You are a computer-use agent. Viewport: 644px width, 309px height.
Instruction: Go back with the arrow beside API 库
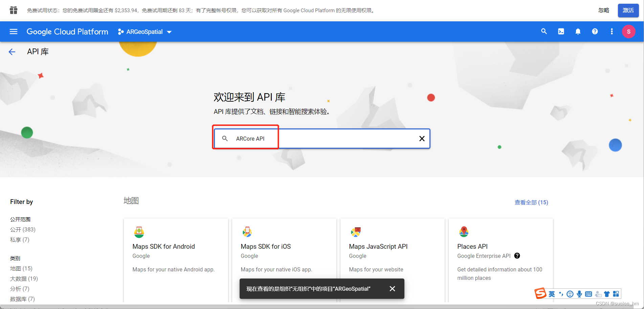pyautogui.click(x=12, y=52)
